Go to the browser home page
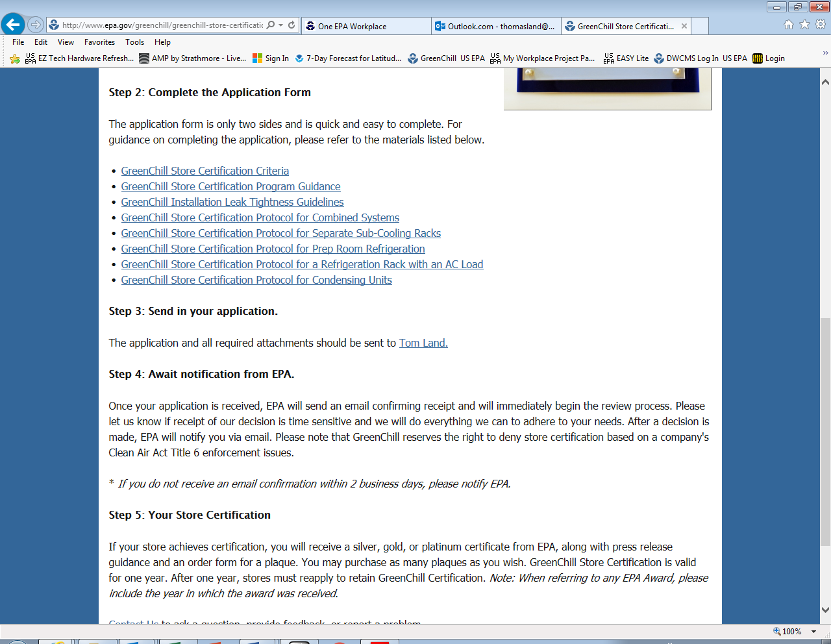Image resolution: width=831 pixels, height=644 pixels. coord(789,25)
